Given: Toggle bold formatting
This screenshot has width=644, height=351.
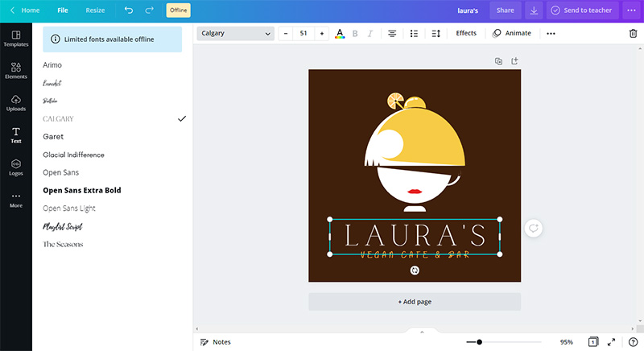Looking at the screenshot, I should 355,34.
